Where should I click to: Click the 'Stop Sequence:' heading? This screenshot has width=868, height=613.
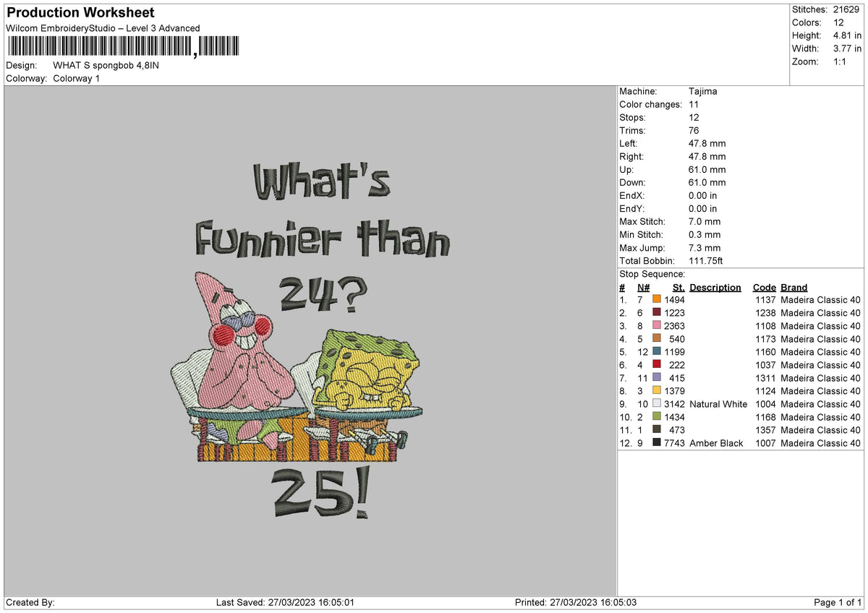coord(652,274)
